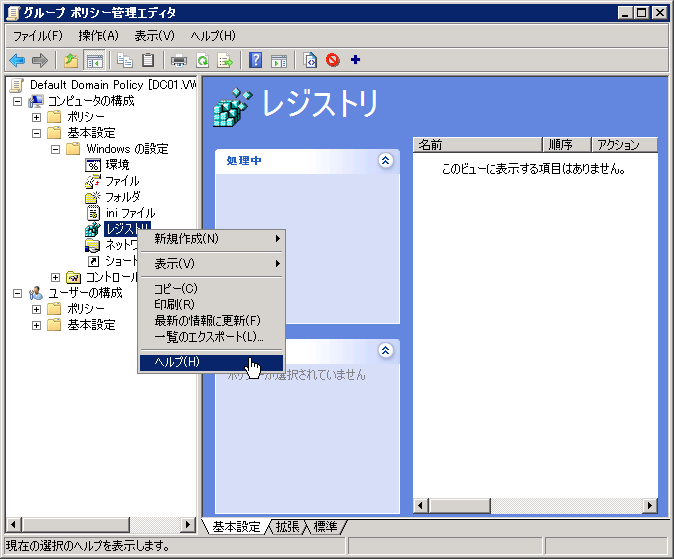Click the Export list toolbar icon
This screenshot has width=674, height=559.
[225, 60]
